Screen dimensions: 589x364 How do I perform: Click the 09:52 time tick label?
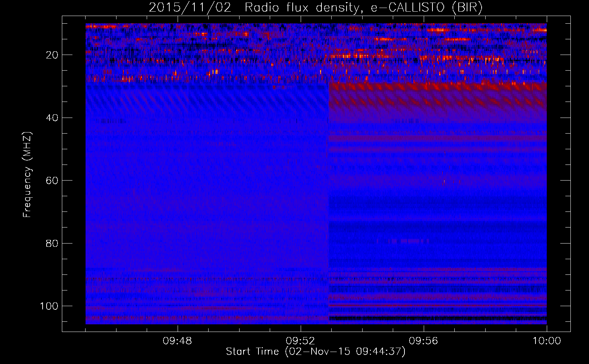click(300, 341)
